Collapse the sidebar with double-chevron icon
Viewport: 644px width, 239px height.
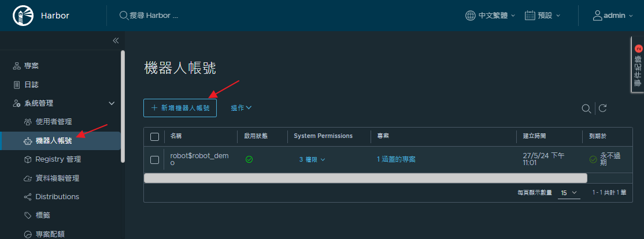(116, 40)
